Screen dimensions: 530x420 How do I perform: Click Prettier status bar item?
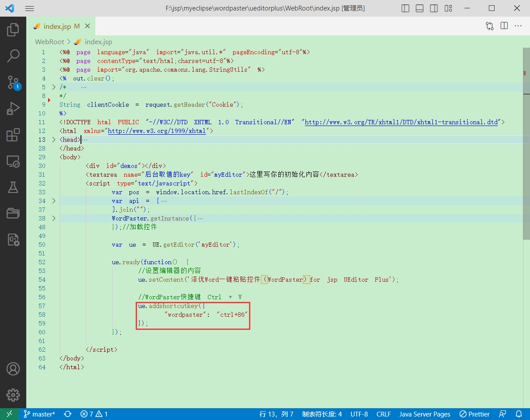coord(475,414)
